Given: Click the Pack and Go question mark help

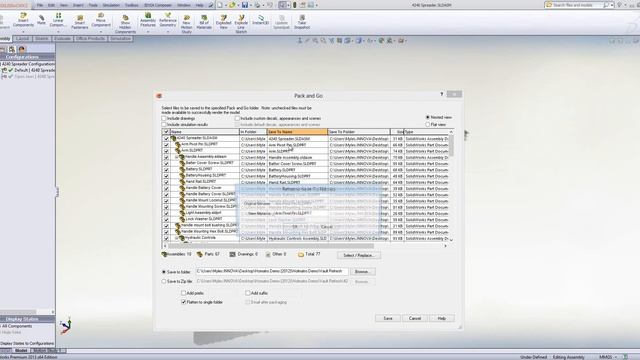Looking at the screenshot, I should tap(442, 94).
